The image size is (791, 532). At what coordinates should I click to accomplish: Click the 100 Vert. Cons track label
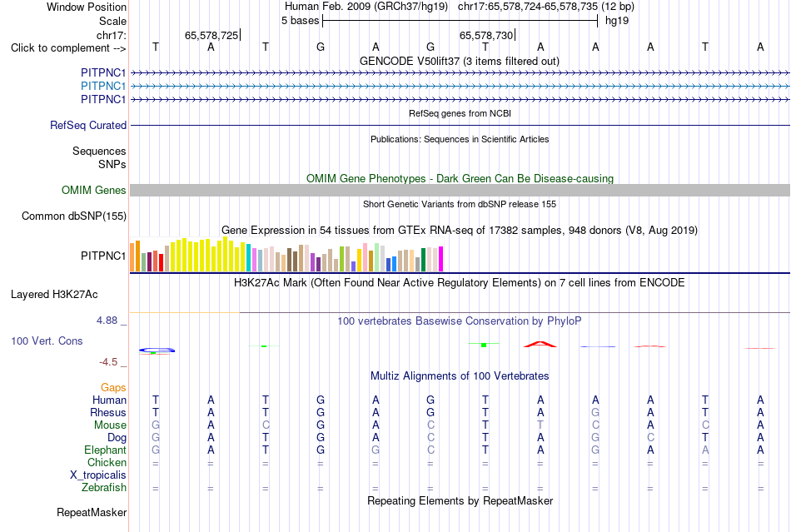pos(47,341)
